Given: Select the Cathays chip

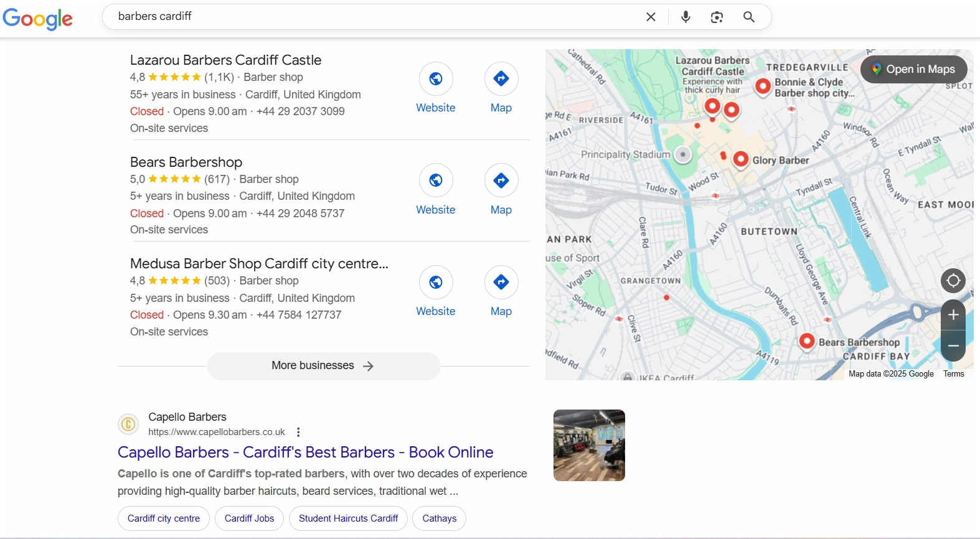Looking at the screenshot, I should tap(440, 518).
